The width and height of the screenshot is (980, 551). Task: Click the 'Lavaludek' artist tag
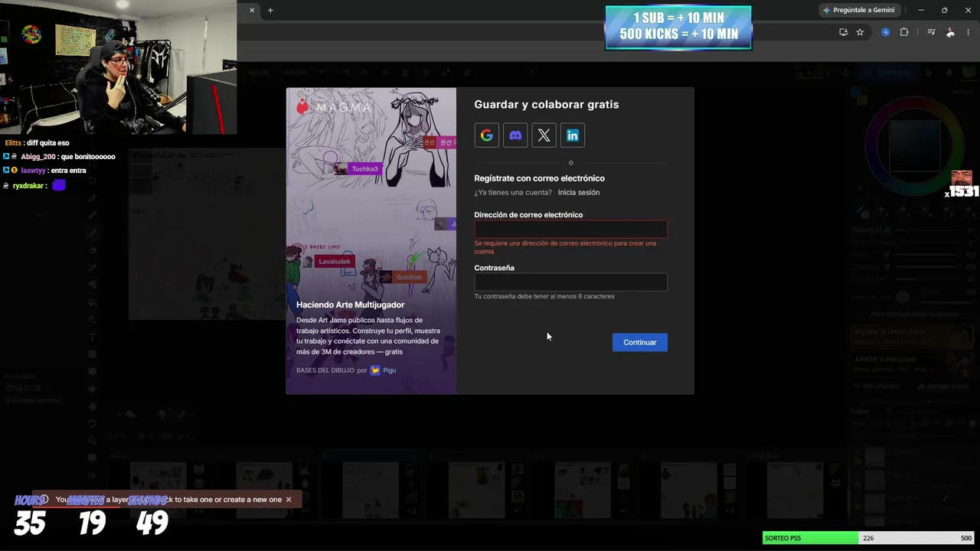(334, 262)
